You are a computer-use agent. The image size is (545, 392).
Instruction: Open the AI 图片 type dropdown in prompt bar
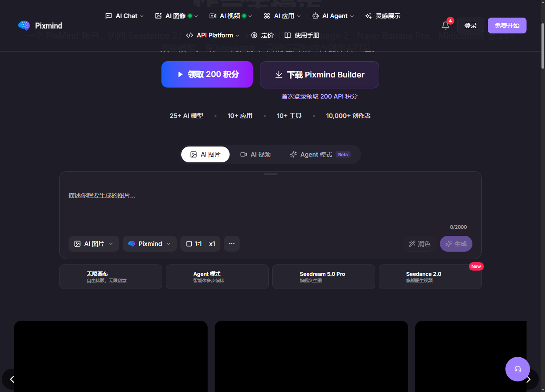(x=94, y=244)
